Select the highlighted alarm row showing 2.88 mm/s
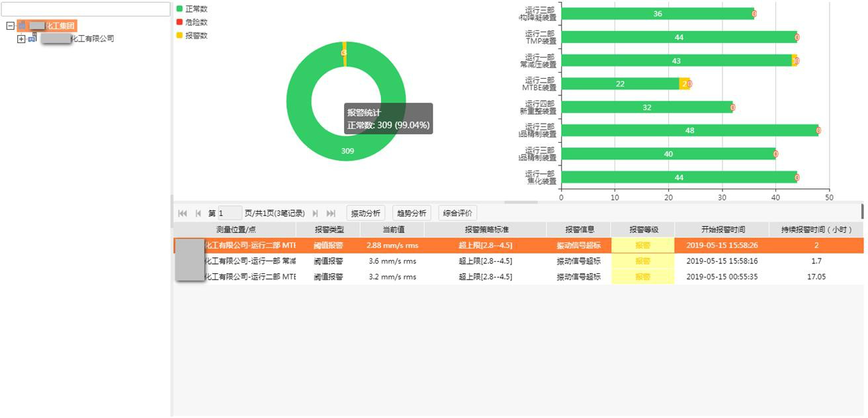Image resolution: width=868 pixels, height=418 pixels. point(430,245)
